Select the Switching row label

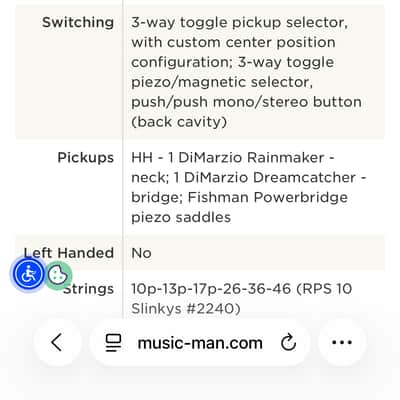tap(78, 23)
